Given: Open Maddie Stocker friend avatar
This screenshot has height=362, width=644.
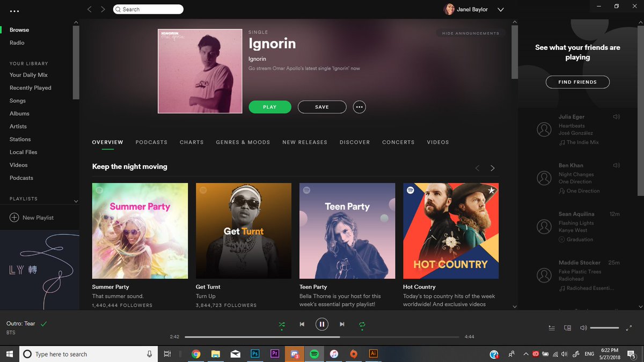Looking at the screenshot, I should (x=544, y=276).
